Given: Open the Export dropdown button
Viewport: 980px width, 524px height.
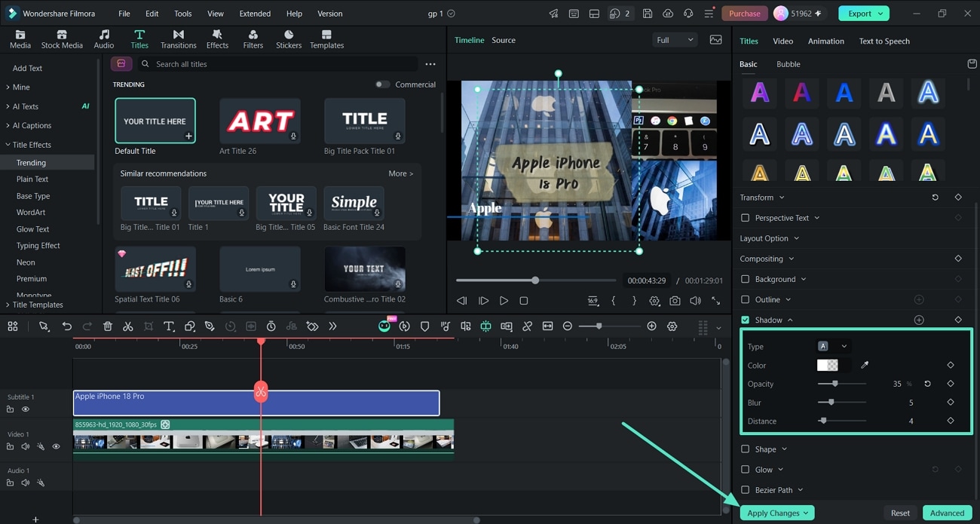Looking at the screenshot, I should point(863,14).
